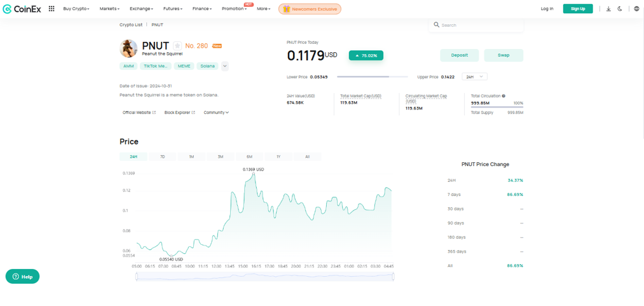Click the chart range slider left handle
This screenshot has width=644, height=306.
pos(136,276)
